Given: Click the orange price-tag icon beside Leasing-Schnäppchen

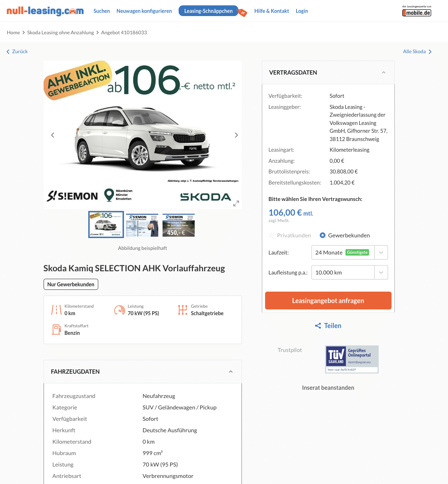Looking at the screenshot, I should click(x=243, y=13).
